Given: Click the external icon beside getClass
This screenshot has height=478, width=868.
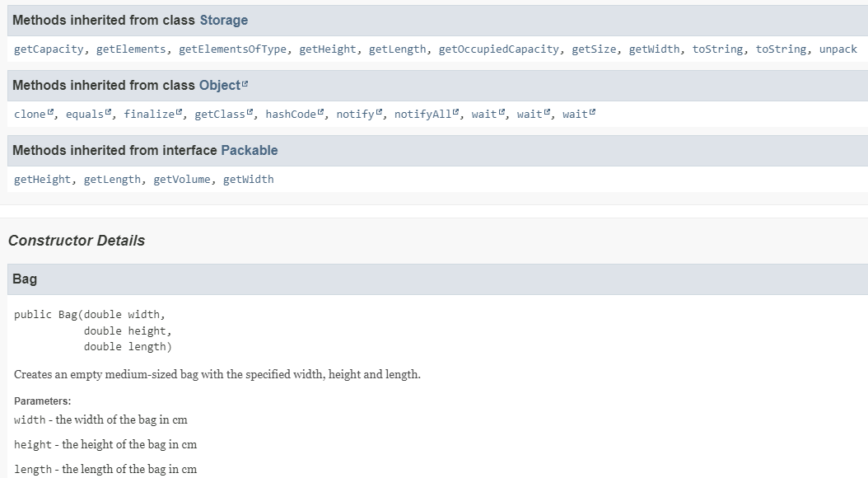Looking at the screenshot, I should (250, 113).
